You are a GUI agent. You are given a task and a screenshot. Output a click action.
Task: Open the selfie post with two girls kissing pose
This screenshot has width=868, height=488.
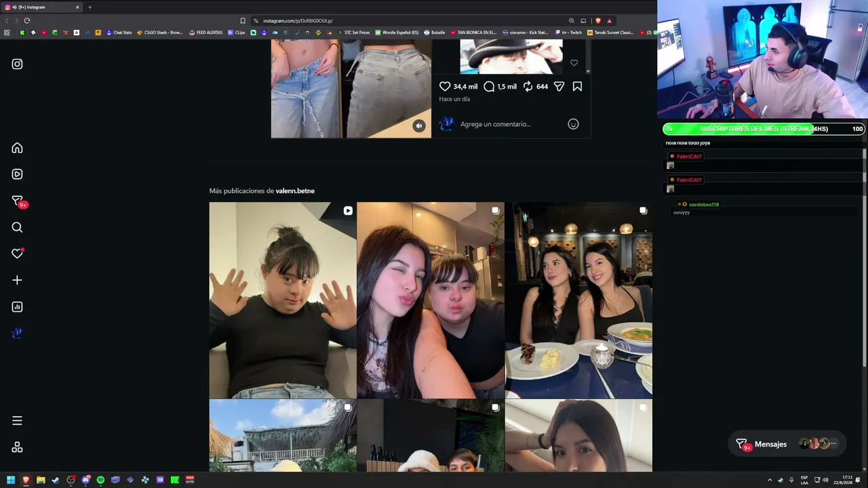[x=431, y=300]
